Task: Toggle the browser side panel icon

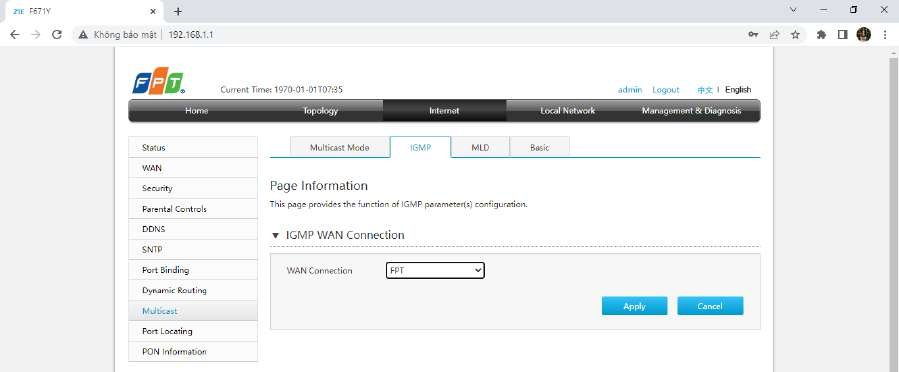Action: click(x=842, y=34)
